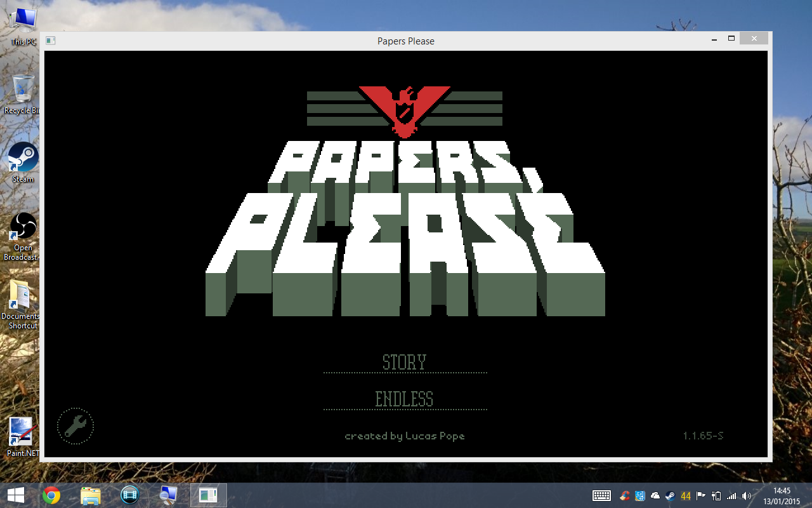The width and height of the screenshot is (812, 508).
Task: Switch to the Papers Please taskbar button
Action: (x=208, y=495)
